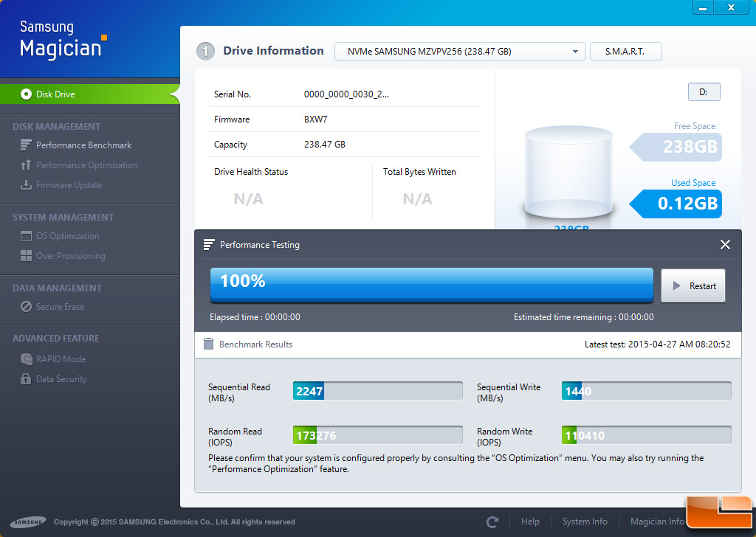
Task: Click the 100% blue progress bar
Action: (x=431, y=285)
